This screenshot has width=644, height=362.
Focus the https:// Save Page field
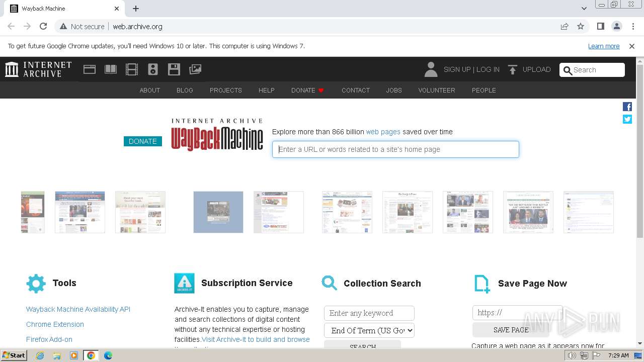coord(517,313)
